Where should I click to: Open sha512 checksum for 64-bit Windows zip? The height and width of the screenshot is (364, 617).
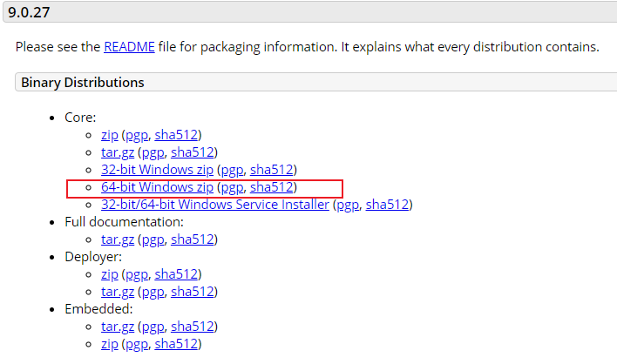(272, 187)
